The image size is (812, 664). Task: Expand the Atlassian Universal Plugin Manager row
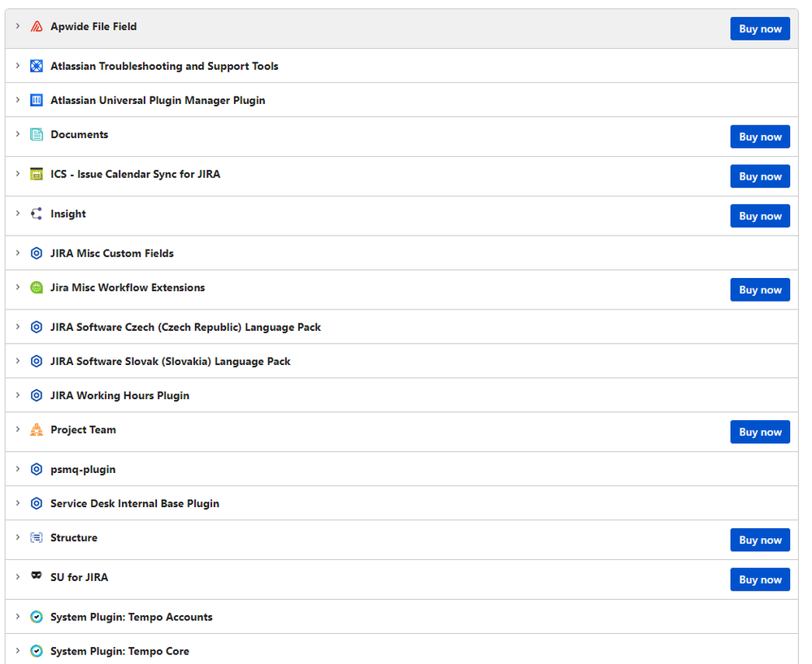18,100
